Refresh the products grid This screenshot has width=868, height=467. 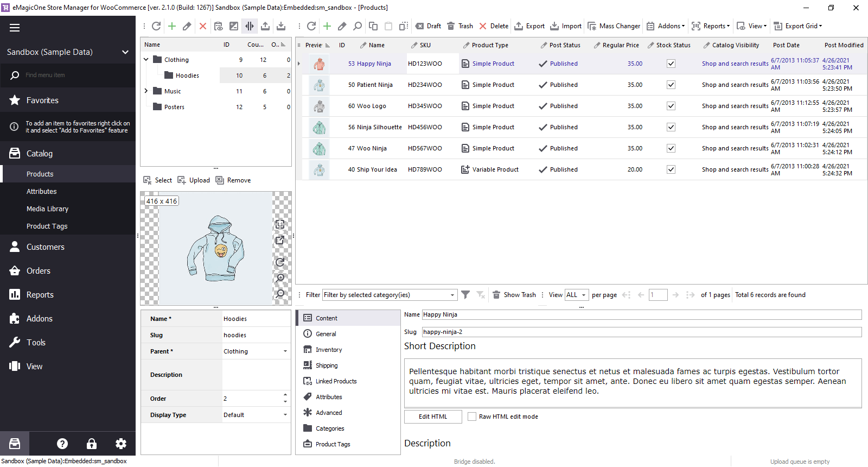311,26
